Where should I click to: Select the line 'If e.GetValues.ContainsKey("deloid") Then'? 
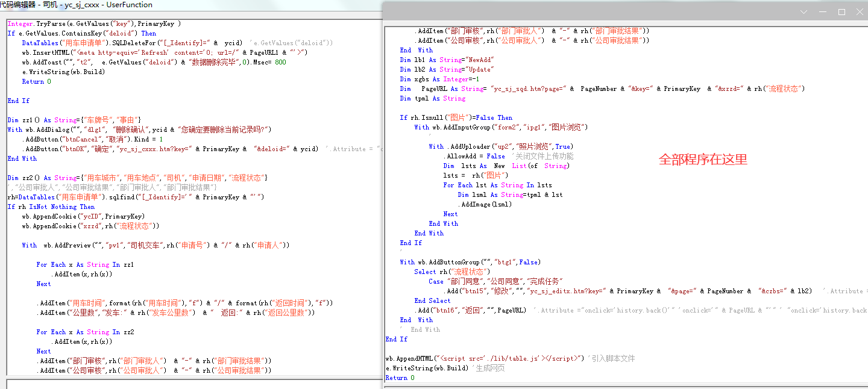coord(81,33)
